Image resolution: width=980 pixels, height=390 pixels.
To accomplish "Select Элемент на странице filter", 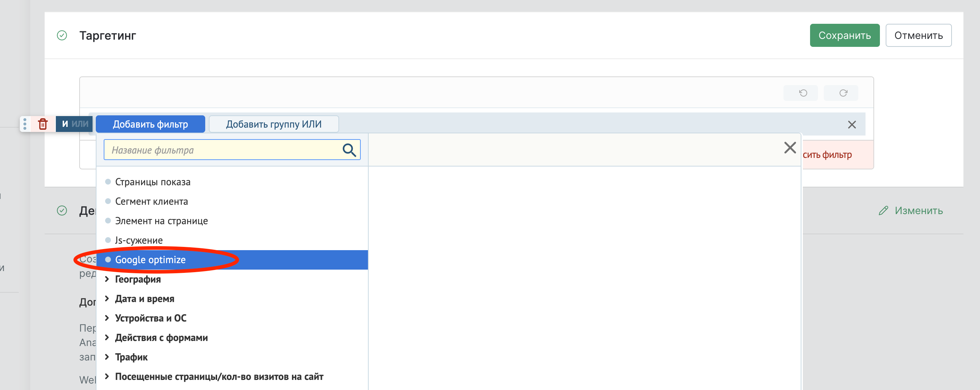I will click(x=232, y=221).
